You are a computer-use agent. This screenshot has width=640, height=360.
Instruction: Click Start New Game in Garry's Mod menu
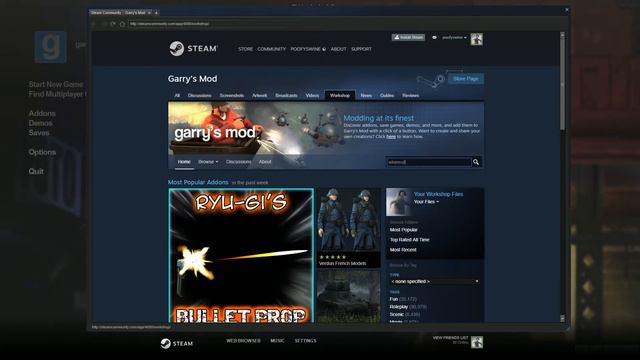tap(56, 84)
